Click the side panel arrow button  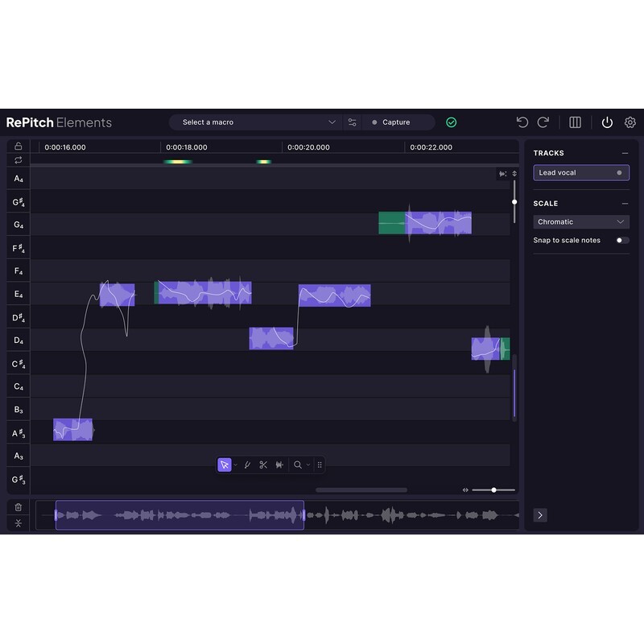540,515
